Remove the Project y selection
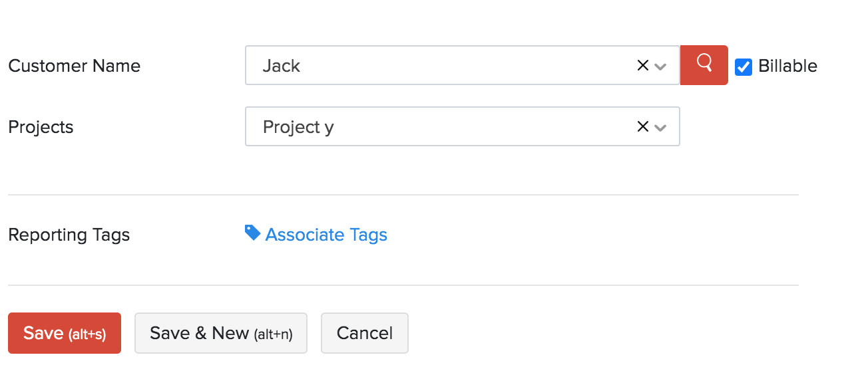The width and height of the screenshot is (868, 371). [642, 126]
